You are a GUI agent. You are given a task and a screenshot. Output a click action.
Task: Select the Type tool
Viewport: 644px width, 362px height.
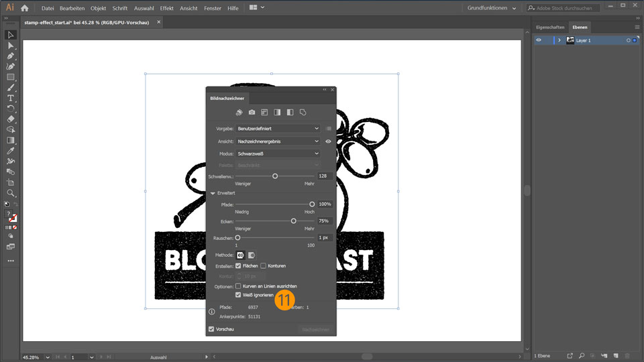[11, 98]
